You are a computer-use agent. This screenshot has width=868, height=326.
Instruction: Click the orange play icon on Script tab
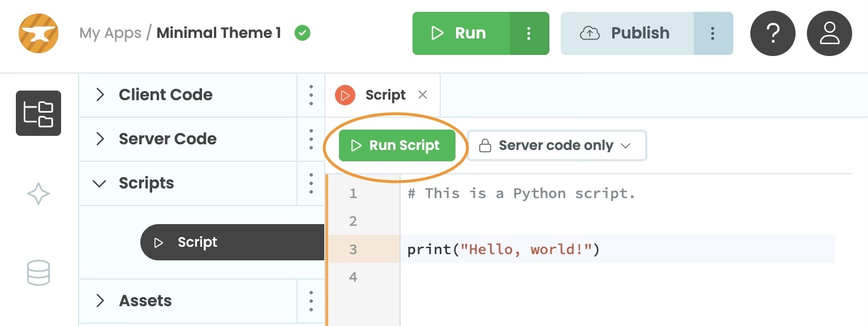point(345,95)
